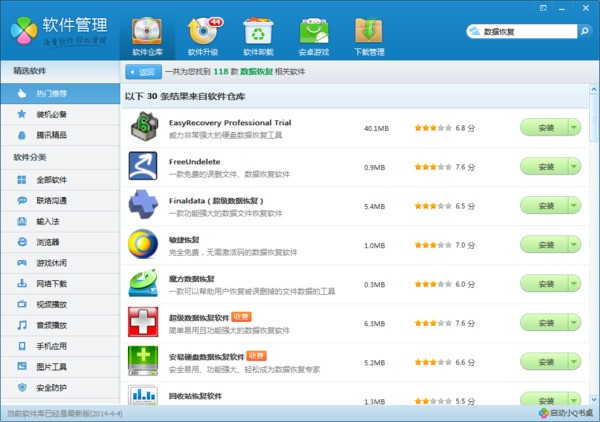The image size is (600, 422).
Task: Install EasyRecovery Professional Trial
Action: pos(544,128)
